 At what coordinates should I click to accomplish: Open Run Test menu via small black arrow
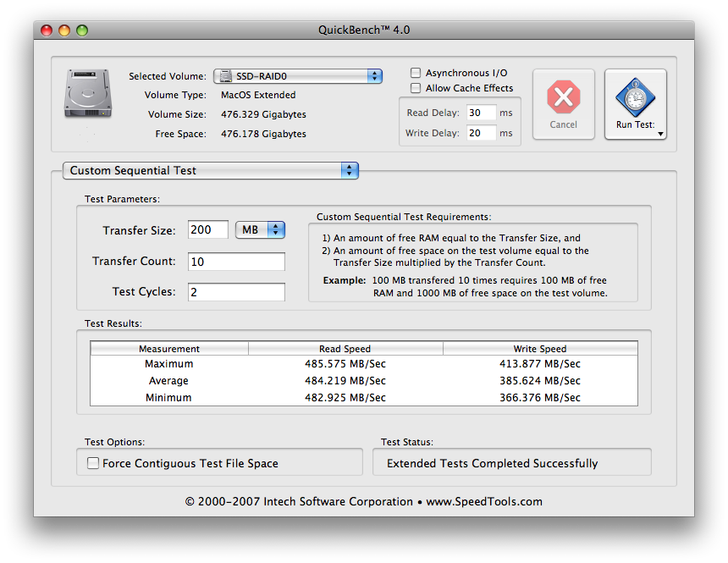coord(660,134)
